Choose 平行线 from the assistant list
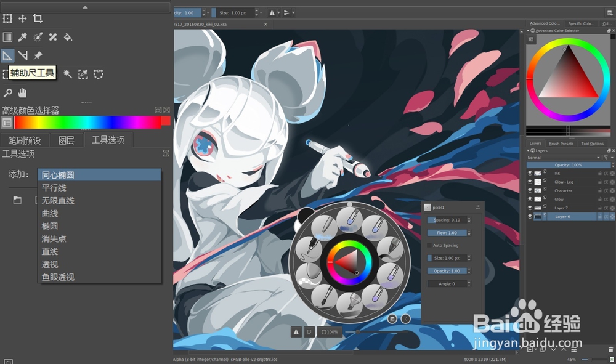Viewport: 616px width, 364px height. [100, 188]
